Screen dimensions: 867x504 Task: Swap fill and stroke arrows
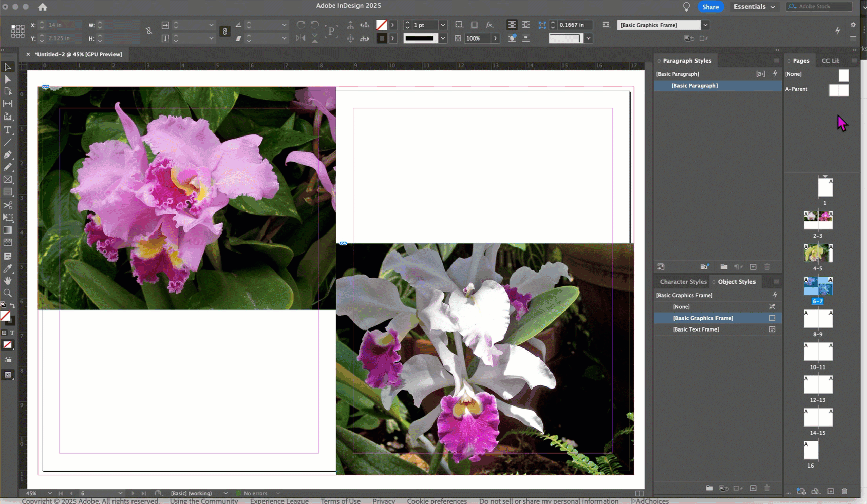[12, 306]
